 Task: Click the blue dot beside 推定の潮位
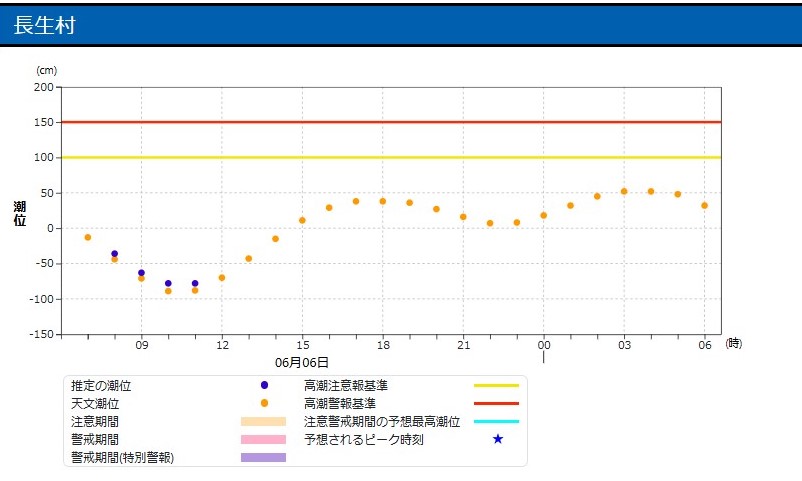point(264,385)
